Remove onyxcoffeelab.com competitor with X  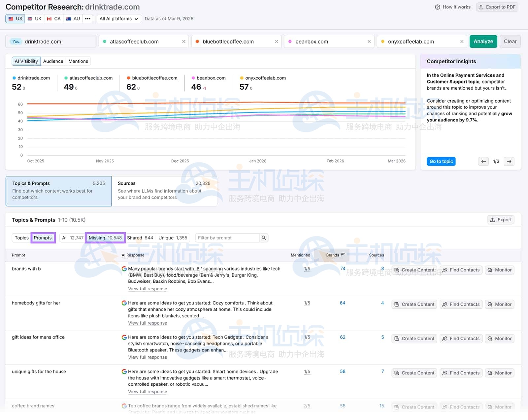click(462, 42)
